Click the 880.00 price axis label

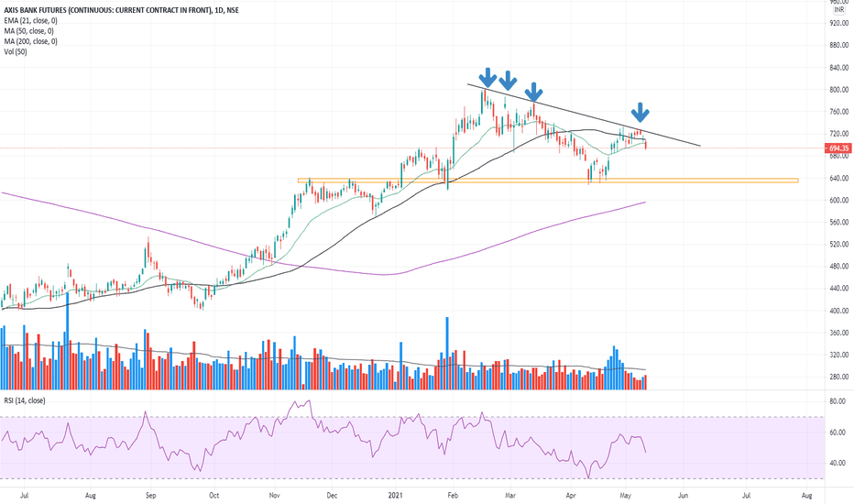[839, 45]
